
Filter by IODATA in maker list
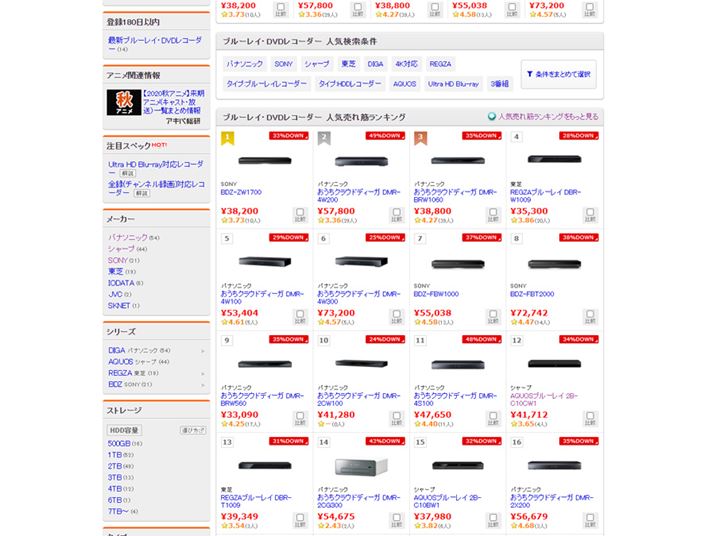click(121, 283)
